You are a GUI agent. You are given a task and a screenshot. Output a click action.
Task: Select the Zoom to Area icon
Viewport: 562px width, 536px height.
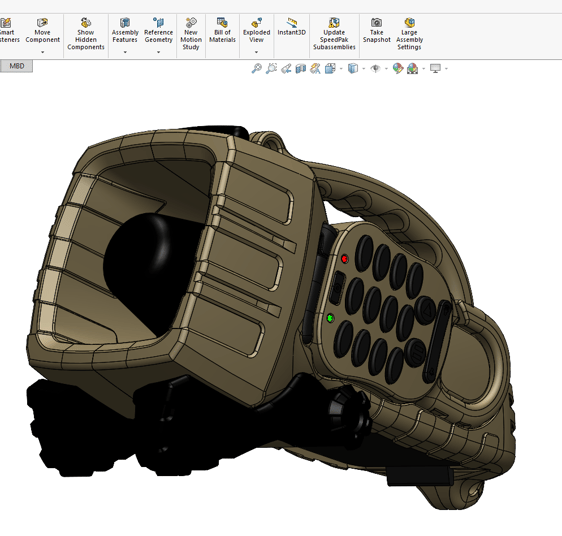click(271, 68)
